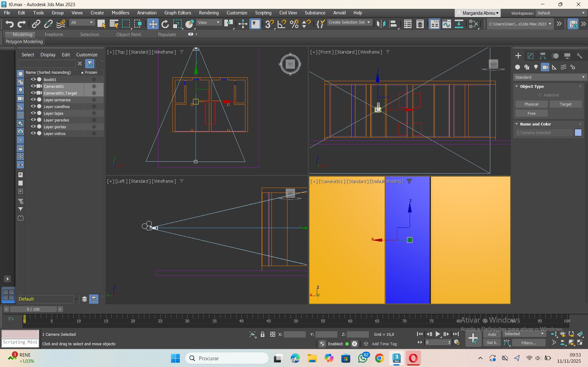Open the Standard camera type dropdown
The height and width of the screenshot is (367, 588).
tap(550, 77)
